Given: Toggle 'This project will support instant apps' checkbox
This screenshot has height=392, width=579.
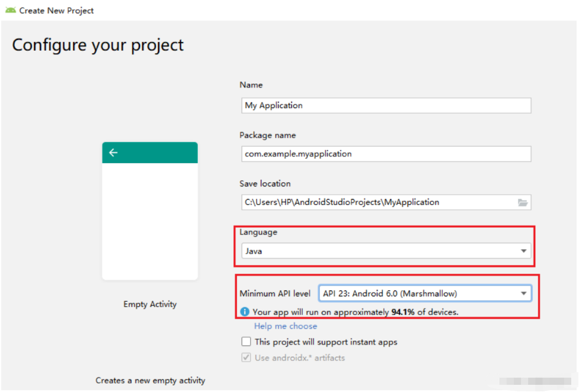Looking at the screenshot, I should (x=246, y=342).
